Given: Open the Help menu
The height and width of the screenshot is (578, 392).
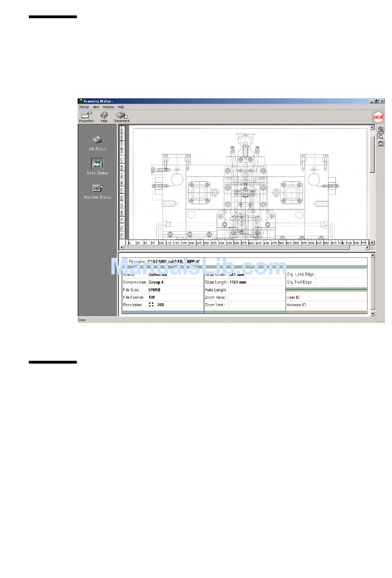Looking at the screenshot, I should coord(121,107).
